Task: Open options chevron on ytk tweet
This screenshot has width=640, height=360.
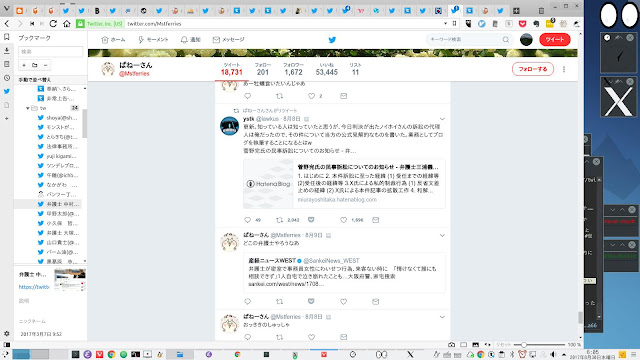Action: point(442,119)
